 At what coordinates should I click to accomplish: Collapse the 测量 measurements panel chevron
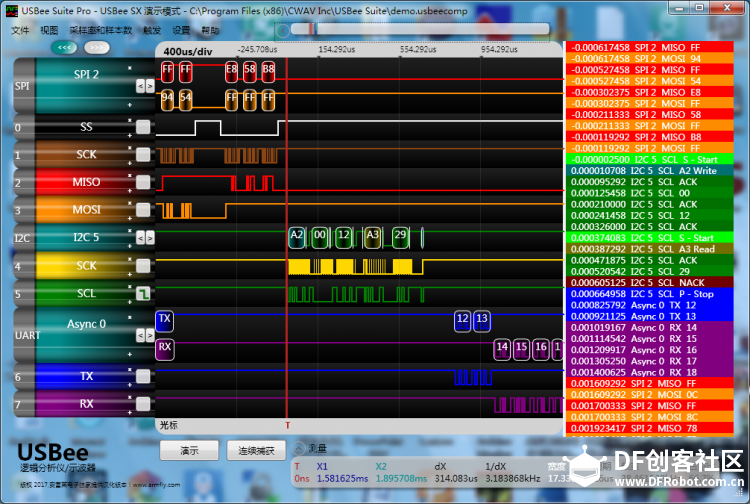point(298,448)
